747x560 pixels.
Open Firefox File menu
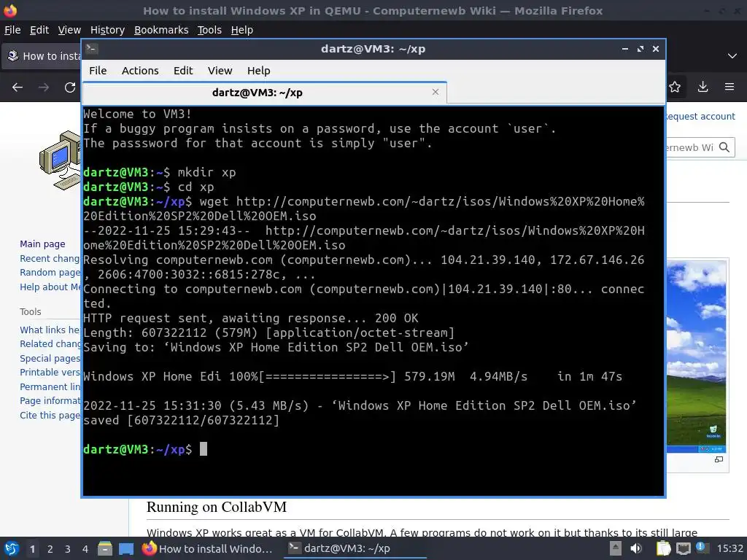12,30
